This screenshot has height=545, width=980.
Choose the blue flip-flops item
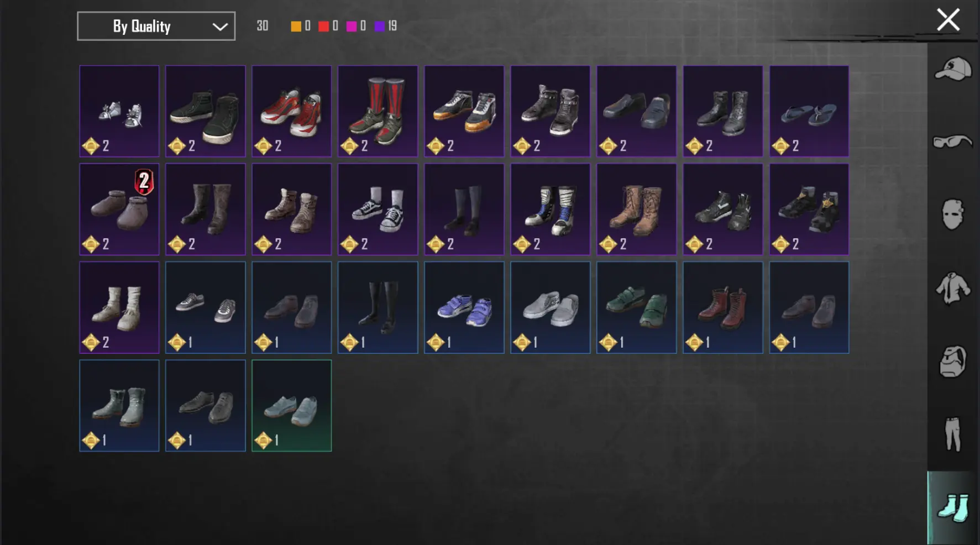809,111
